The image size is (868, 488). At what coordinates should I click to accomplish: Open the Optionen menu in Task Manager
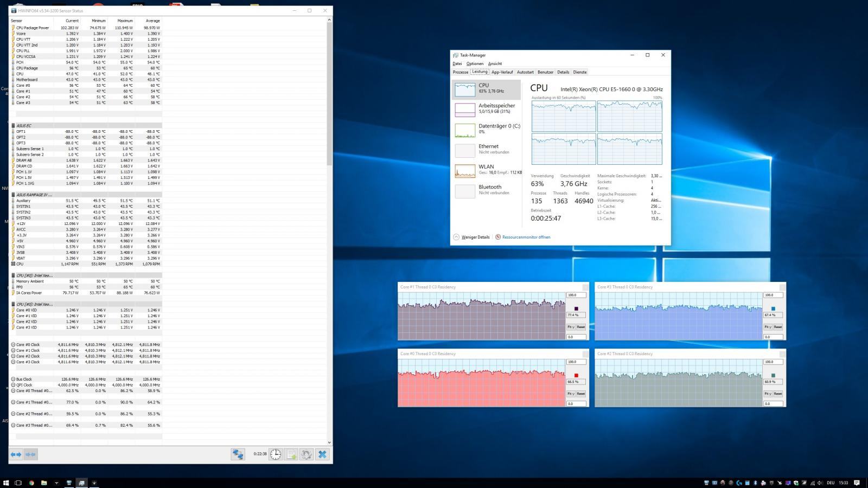click(475, 63)
